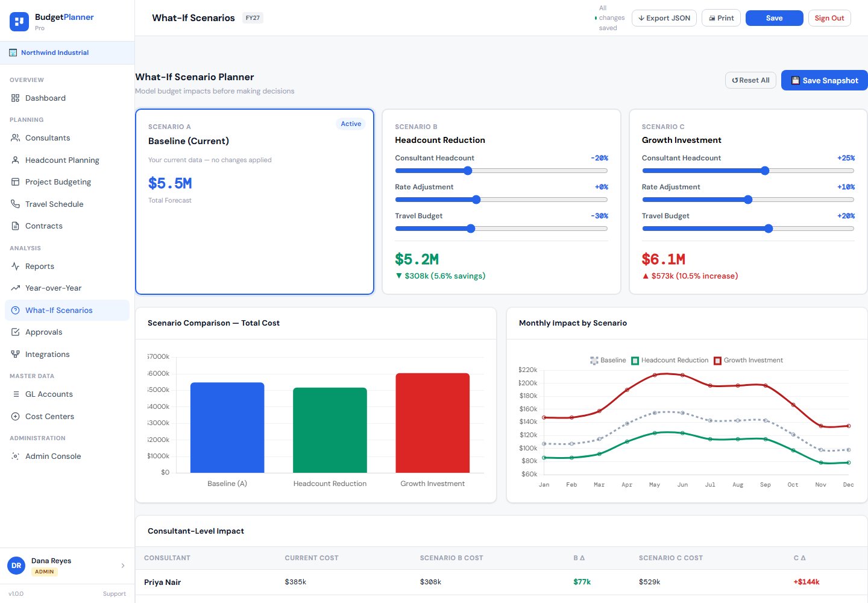The width and height of the screenshot is (868, 603).
Task: Click the Cost Centers plus-circle icon
Action: tap(15, 416)
